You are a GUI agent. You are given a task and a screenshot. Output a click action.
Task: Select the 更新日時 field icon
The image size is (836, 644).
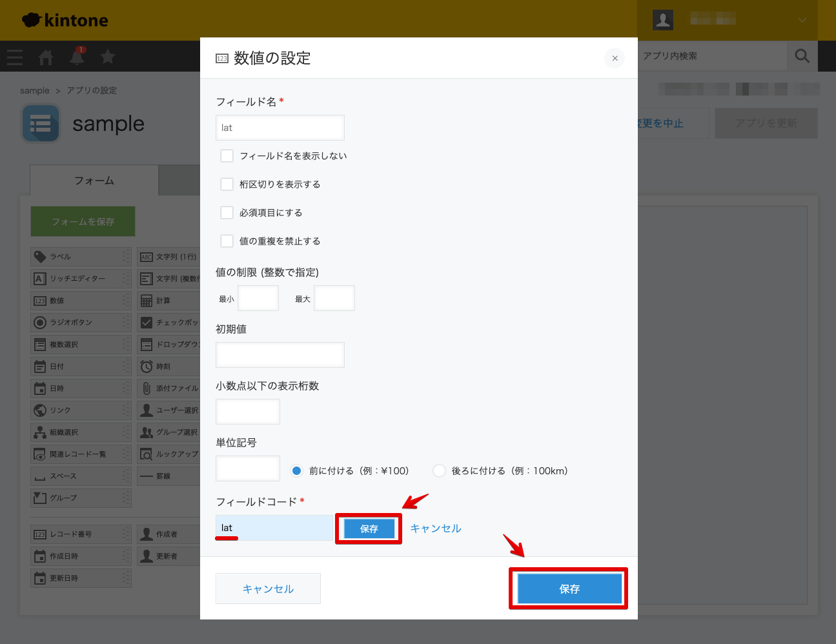pyautogui.click(x=40, y=578)
